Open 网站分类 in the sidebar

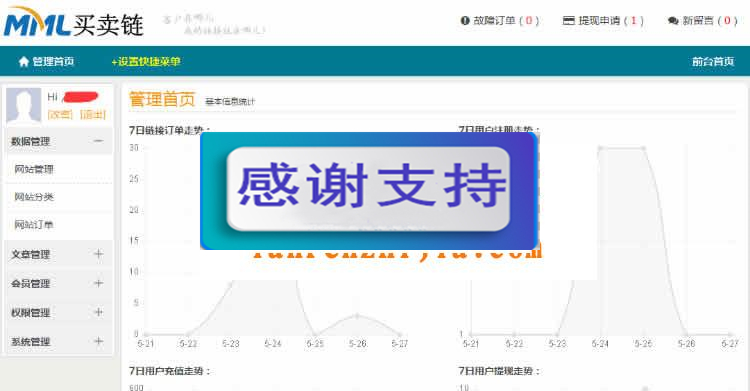(x=34, y=197)
